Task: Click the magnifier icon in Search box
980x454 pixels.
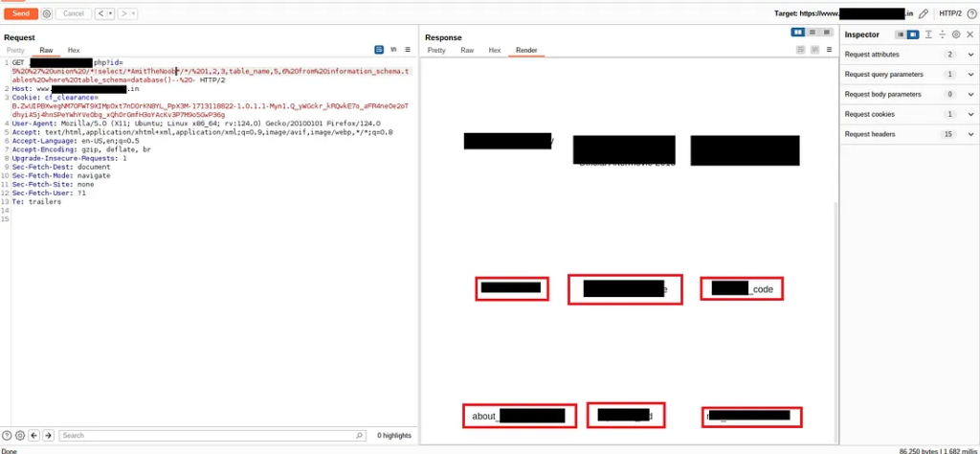Action: pos(360,435)
